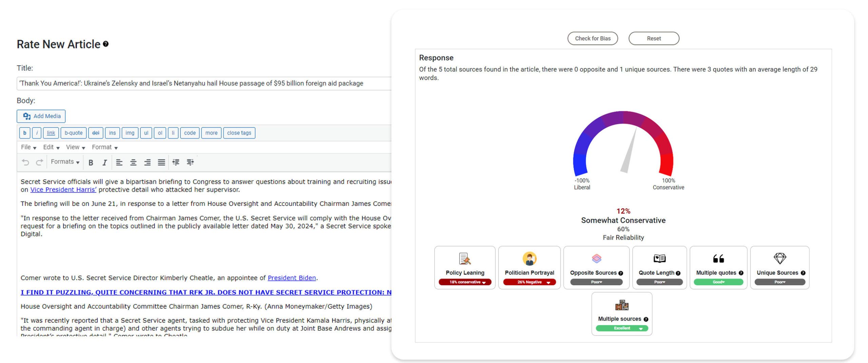Follow the Vice President Harris' link

pos(63,190)
